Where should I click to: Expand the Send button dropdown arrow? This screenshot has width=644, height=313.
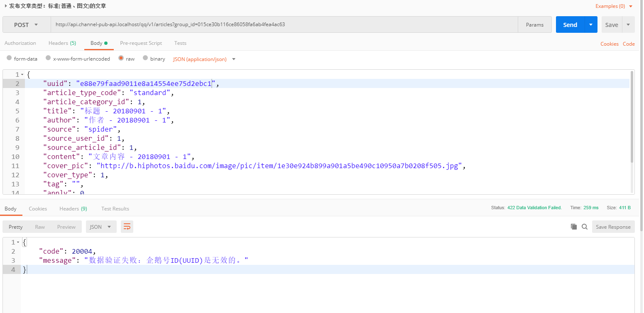click(x=591, y=25)
